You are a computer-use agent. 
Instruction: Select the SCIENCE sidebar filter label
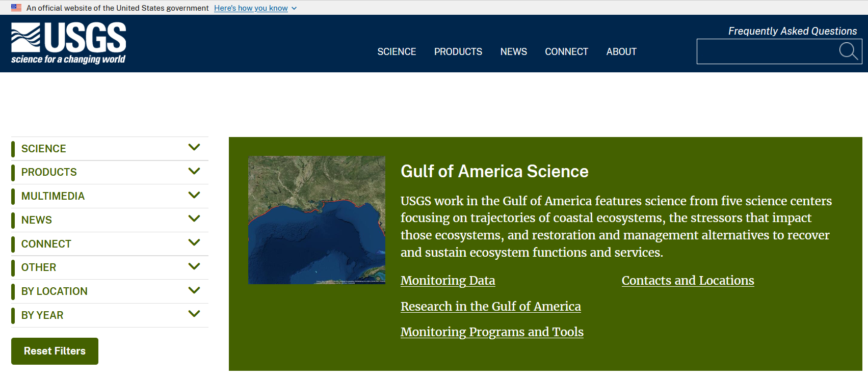point(44,149)
